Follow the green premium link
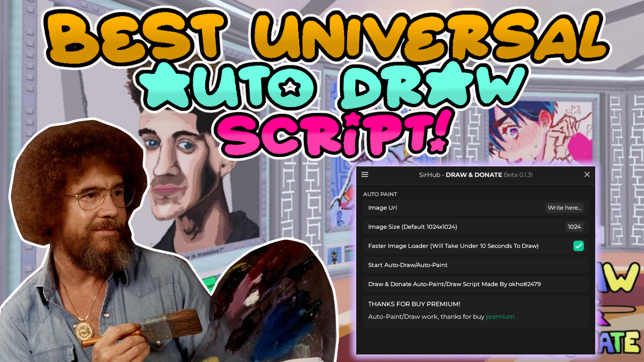Screen dimensions: 644x362 (x=500, y=317)
